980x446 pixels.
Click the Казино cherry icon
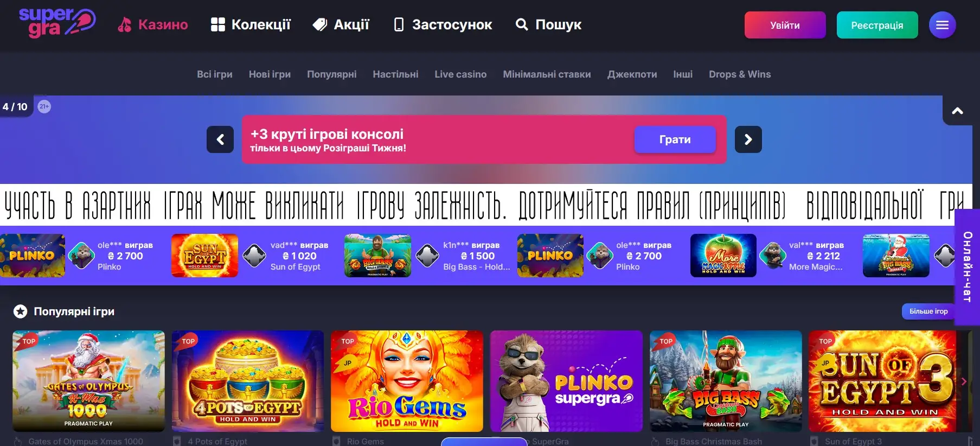125,24
